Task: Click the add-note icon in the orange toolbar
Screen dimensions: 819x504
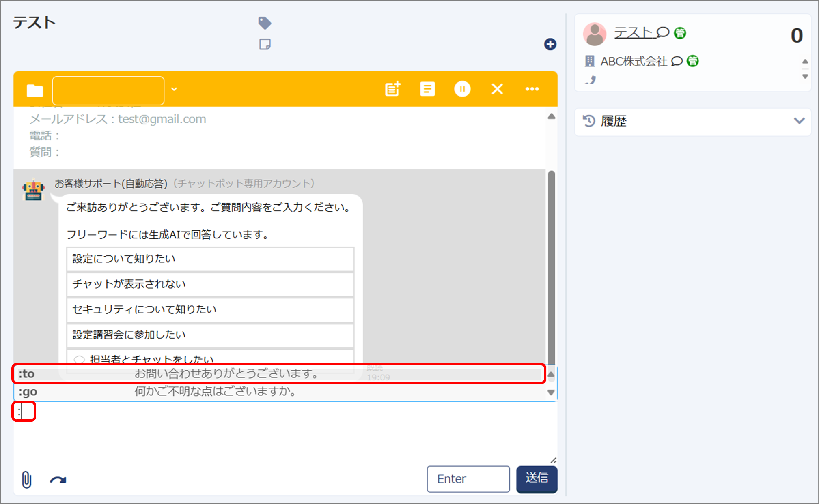Action: point(392,89)
